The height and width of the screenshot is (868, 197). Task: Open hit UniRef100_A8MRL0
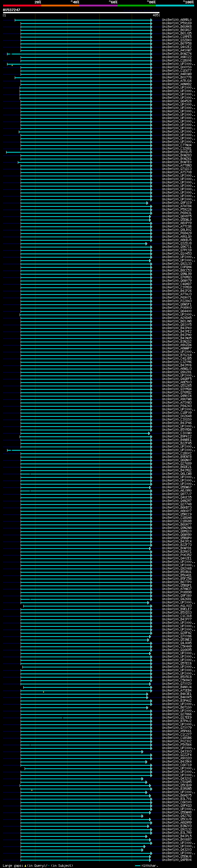177,20
